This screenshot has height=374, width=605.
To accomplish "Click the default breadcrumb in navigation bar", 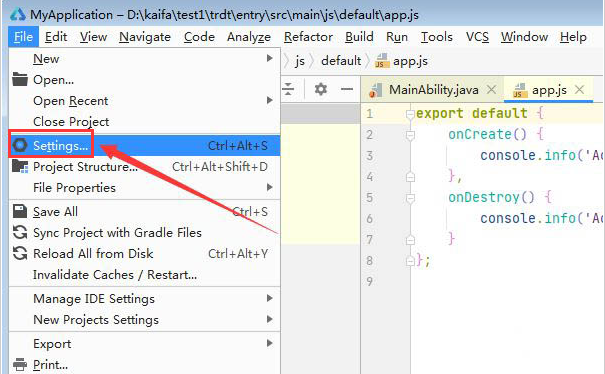I will tap(341, 61).
